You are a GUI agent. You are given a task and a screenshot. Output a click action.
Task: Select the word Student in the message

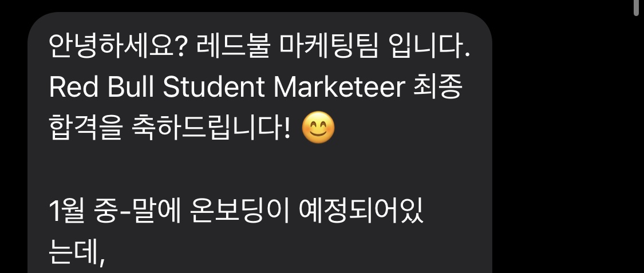pyautogui.click(x=214, y=87)
